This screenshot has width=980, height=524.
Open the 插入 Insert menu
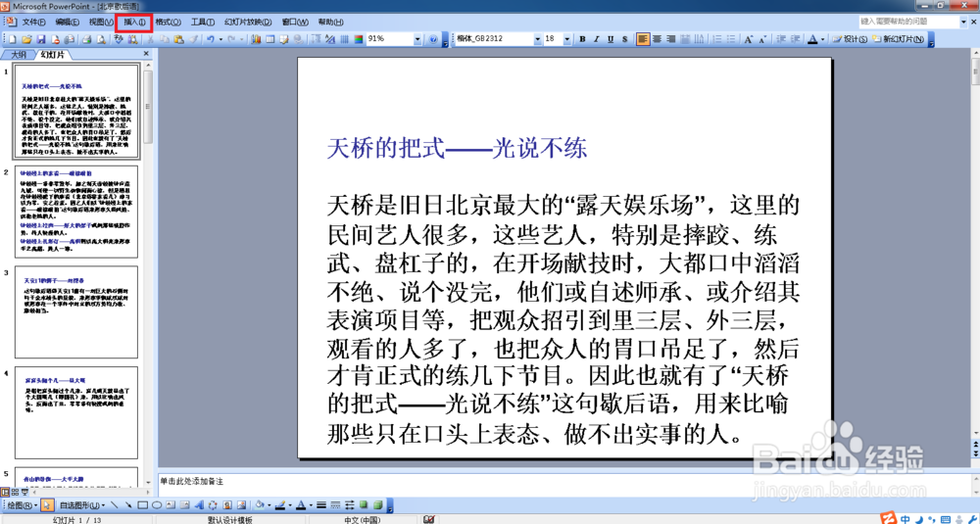coord(134,22)
